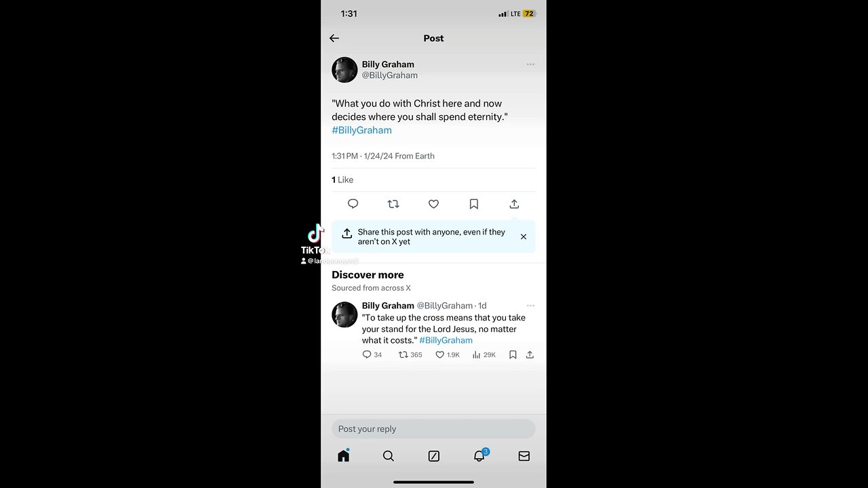Repost the suggested post with 365 reposts

tap(410, 354)
